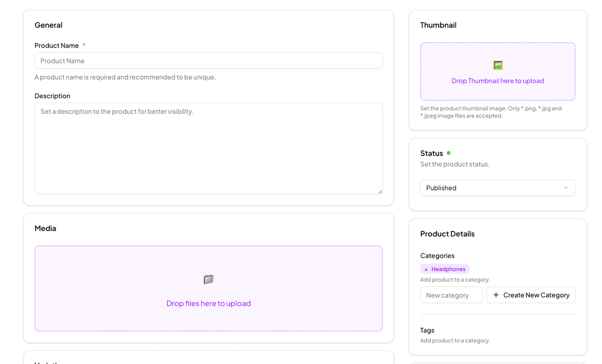Open the Published status dropdown

click(498, 188)
